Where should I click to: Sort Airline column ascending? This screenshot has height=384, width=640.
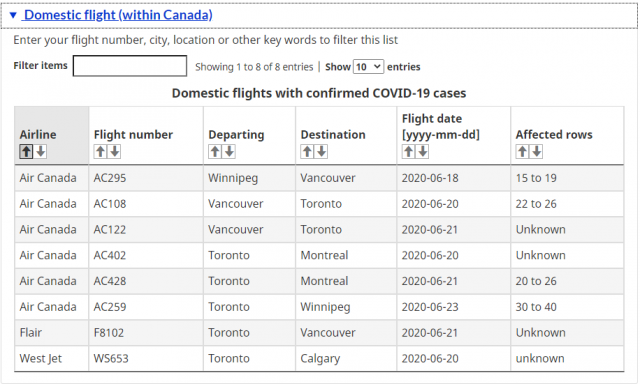(x=26, y=151)
